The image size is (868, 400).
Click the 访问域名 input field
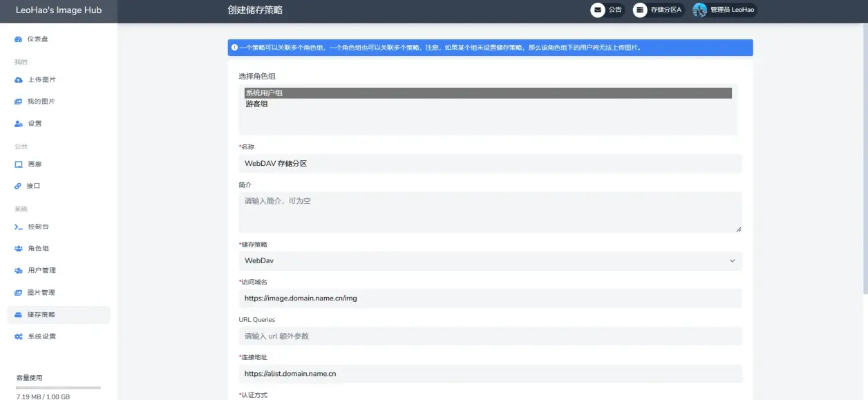490,298
